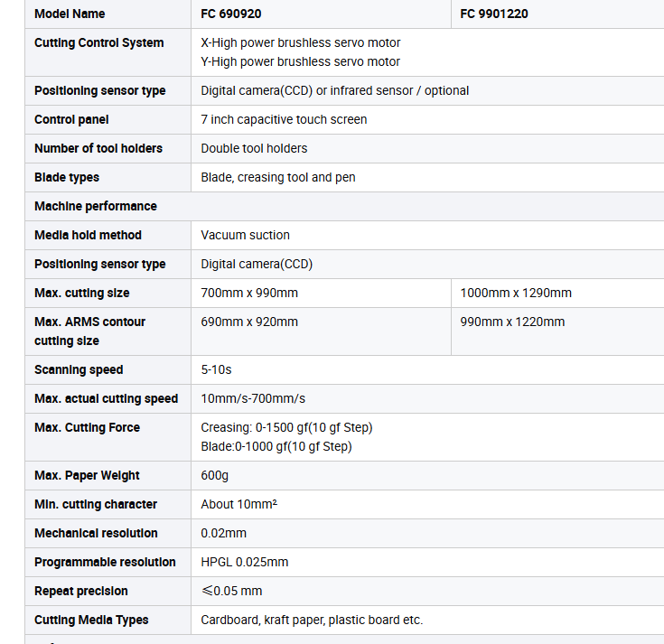Image resolution: width=664 pixels, height=644 pixels.
Task: Click the FC 690920 model header cell
Action: pyautogui.click(x=321, y=14)
